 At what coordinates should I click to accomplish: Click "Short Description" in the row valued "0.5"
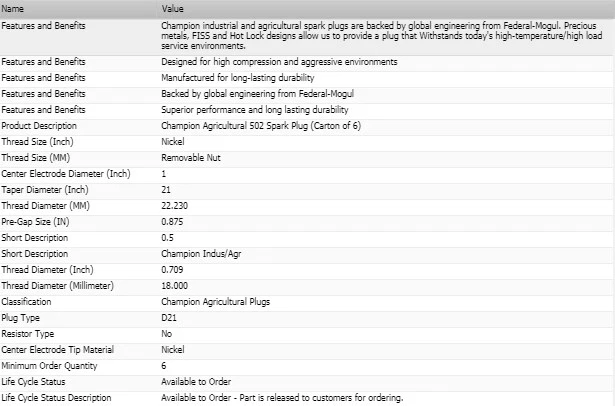(x=35, y=238)
